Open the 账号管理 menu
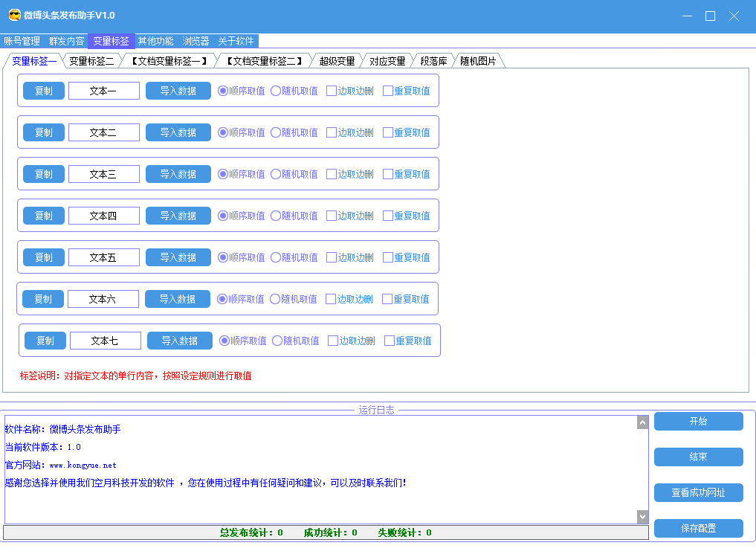Viewport: 756px width, 557px height. (22, 41)
